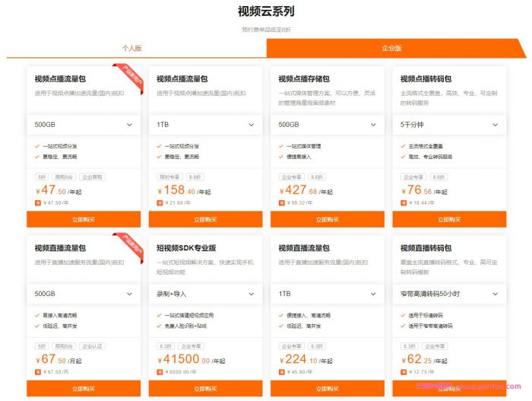
Task: Click the coupon icon next to ¥67.50/月
Action: [x=38, y=372]
